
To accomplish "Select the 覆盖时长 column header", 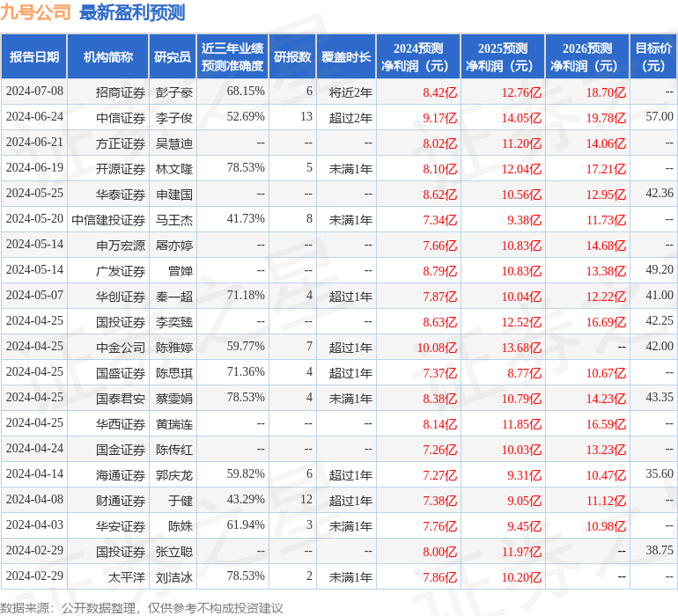I will 346,56.
